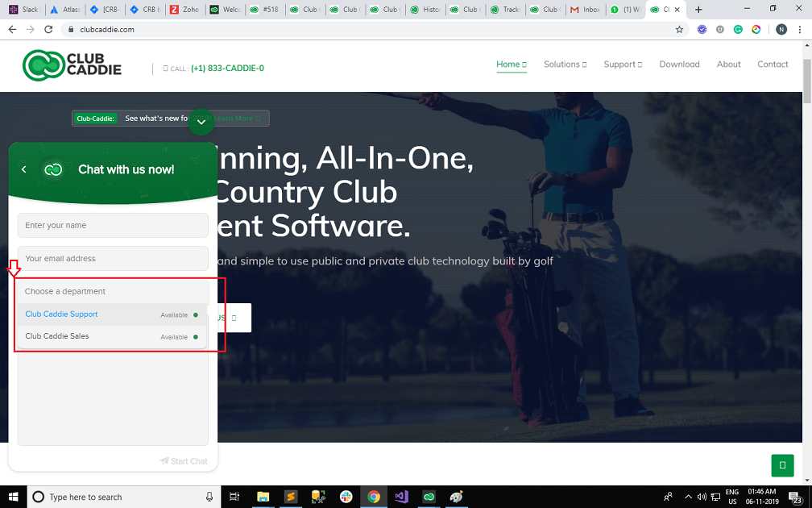Click the Start Chat button
Viewport: 812px width, 508px height.
click(x=184, y=461)
